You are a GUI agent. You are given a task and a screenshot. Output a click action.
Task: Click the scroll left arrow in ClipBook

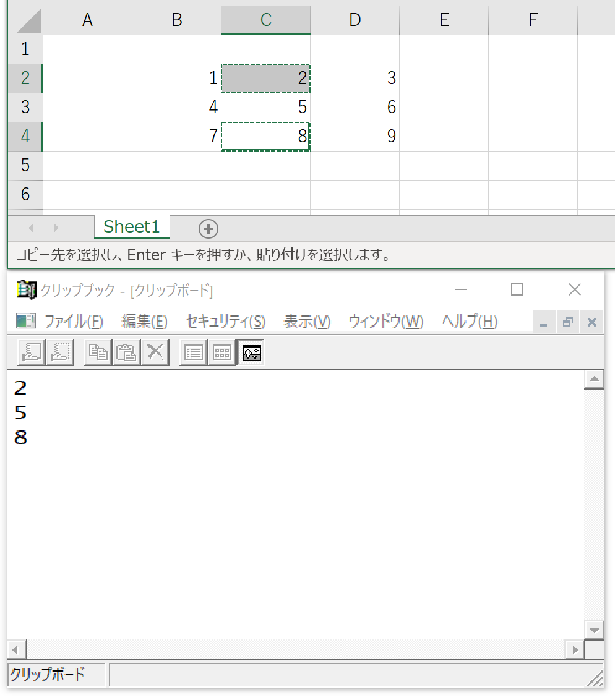(17, 649)
